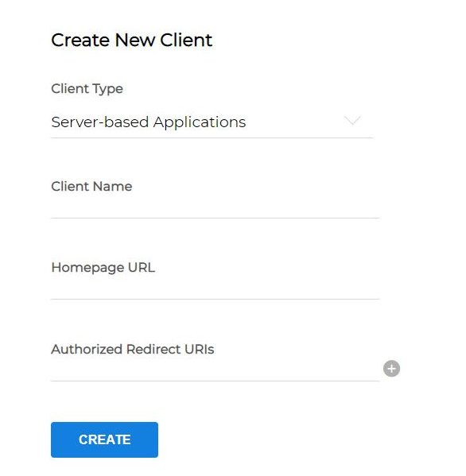Add another redirect URI with gray circle icon
This screenshot has width=466, height=476.
pos(391,369)
